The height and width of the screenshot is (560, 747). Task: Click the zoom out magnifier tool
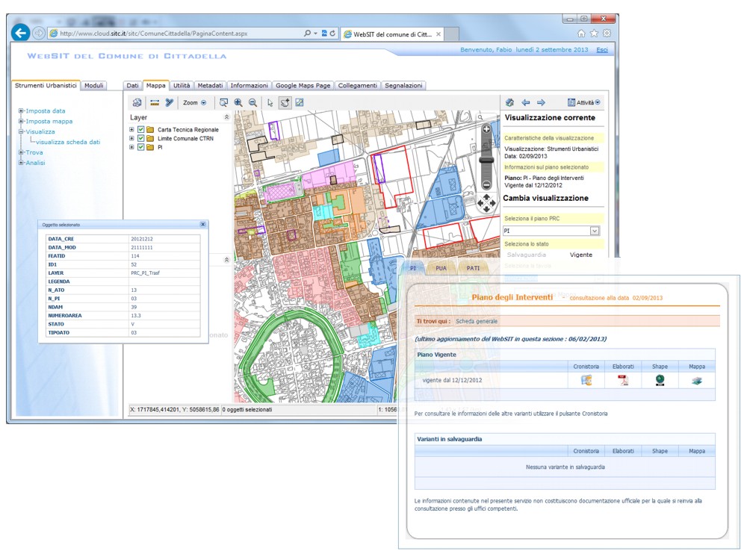[x=253, y=102]
